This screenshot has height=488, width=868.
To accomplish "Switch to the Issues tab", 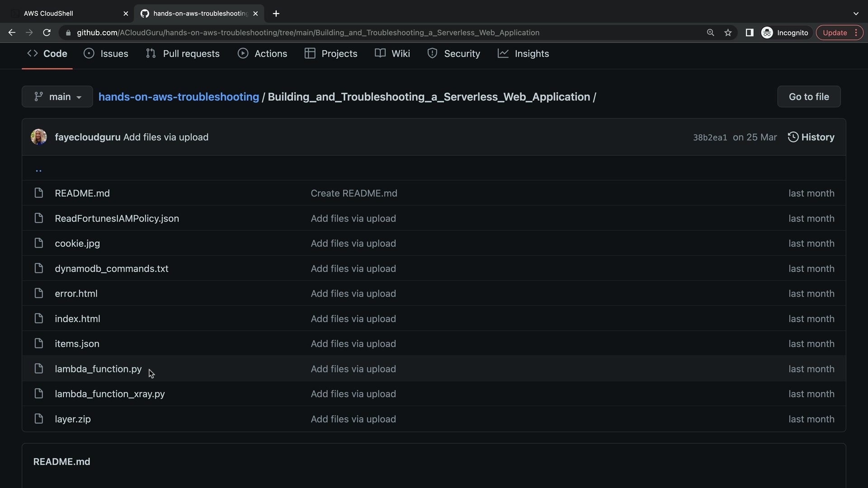I will tap(106, 53).
